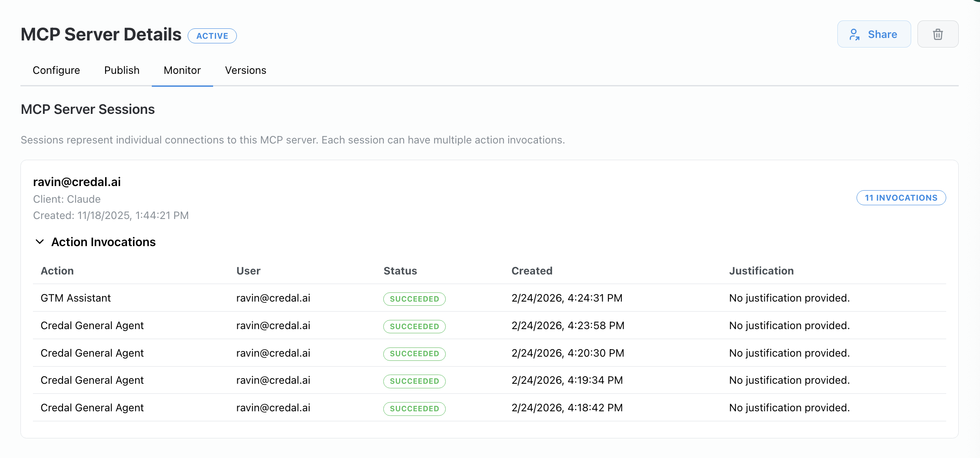Collapse the Action Invocations chevron
Image resolution: width=980 pixels, height=458 pixels.
pyautogui.click(x=40, y=242)
